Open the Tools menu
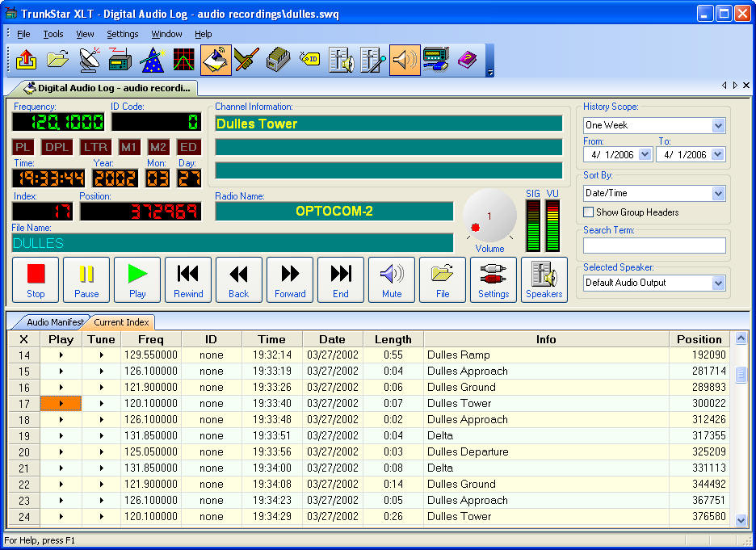Image resolution: width=756 pixels, height=550 pixels. point(53,34)
